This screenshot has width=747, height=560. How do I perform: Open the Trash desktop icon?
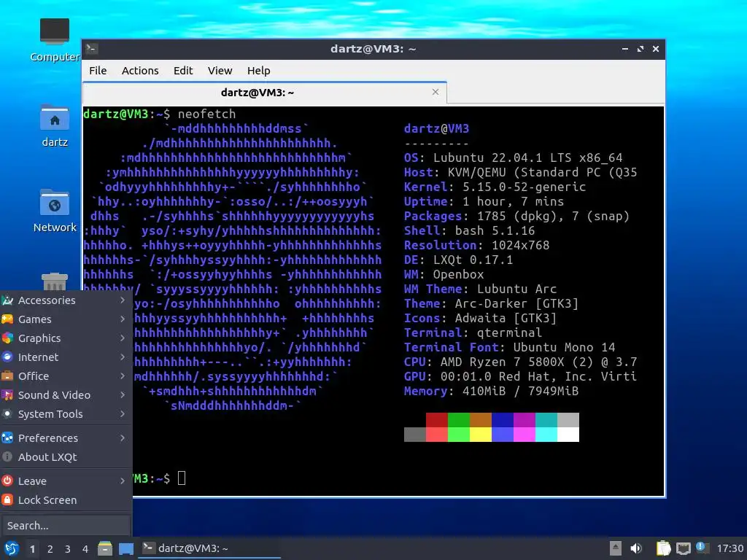(x=54, y=281)
